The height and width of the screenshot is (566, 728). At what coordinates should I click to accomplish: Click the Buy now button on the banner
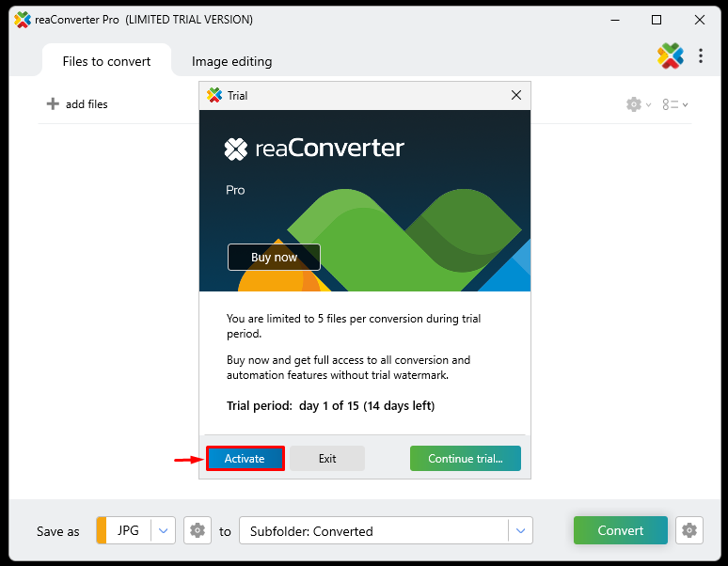274,258
